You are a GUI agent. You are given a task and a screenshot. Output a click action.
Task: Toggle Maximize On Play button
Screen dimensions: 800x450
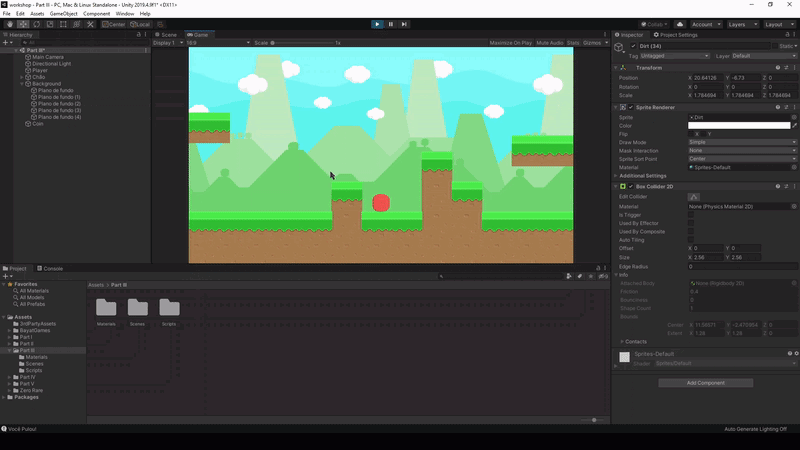(x=510, y=43)
